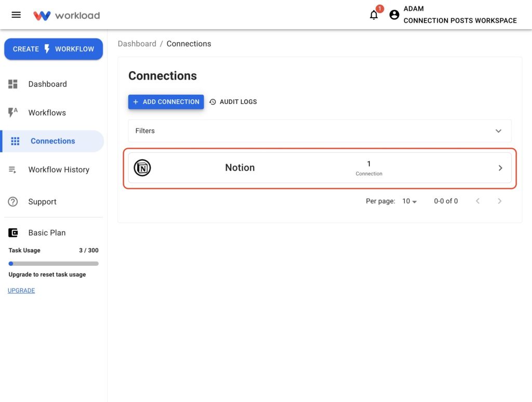The width and height of the screenshot is (532, 402).
Task: Click the Add Connection button
Action: (x=166, y=102)
